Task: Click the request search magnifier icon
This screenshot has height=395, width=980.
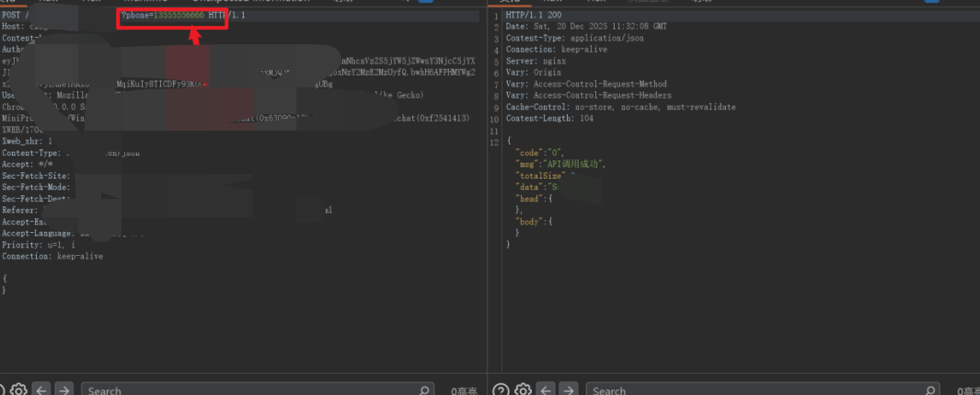Action: pyautogui.click(x=424, y=390)
